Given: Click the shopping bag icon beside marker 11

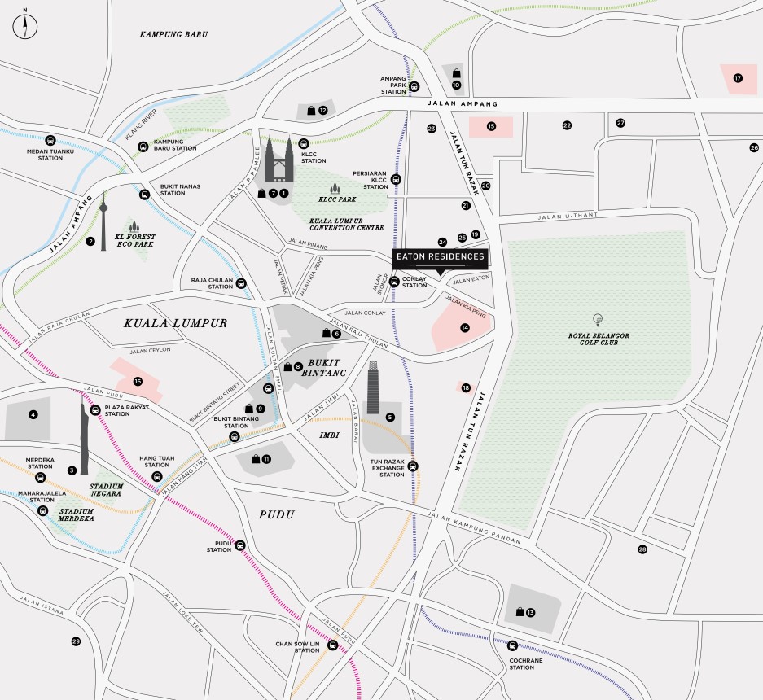Looking at the screenshot, I should (x=256, y=459).
